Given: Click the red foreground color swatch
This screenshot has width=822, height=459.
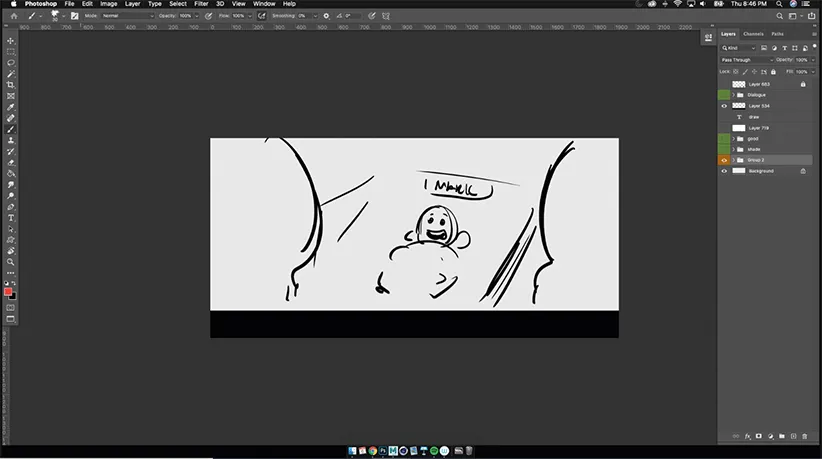Looking at the screenshot, I should [x=9, y=292].
